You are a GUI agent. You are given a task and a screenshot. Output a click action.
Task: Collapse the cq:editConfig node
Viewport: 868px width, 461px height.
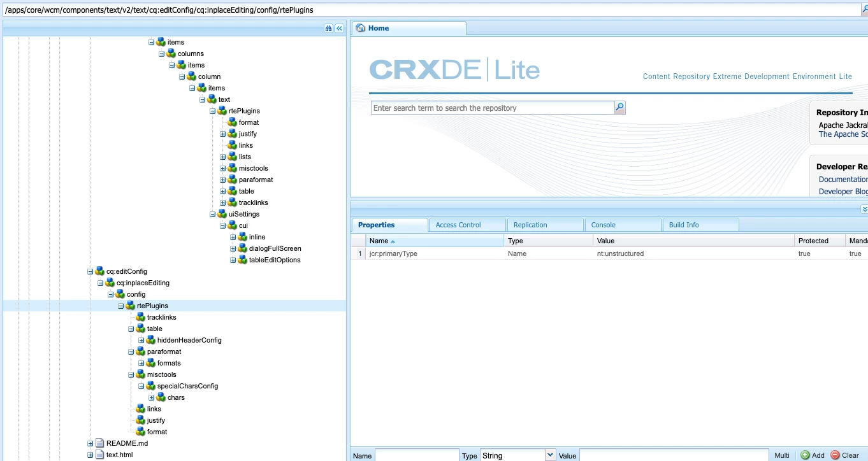[x=90, y=271]
